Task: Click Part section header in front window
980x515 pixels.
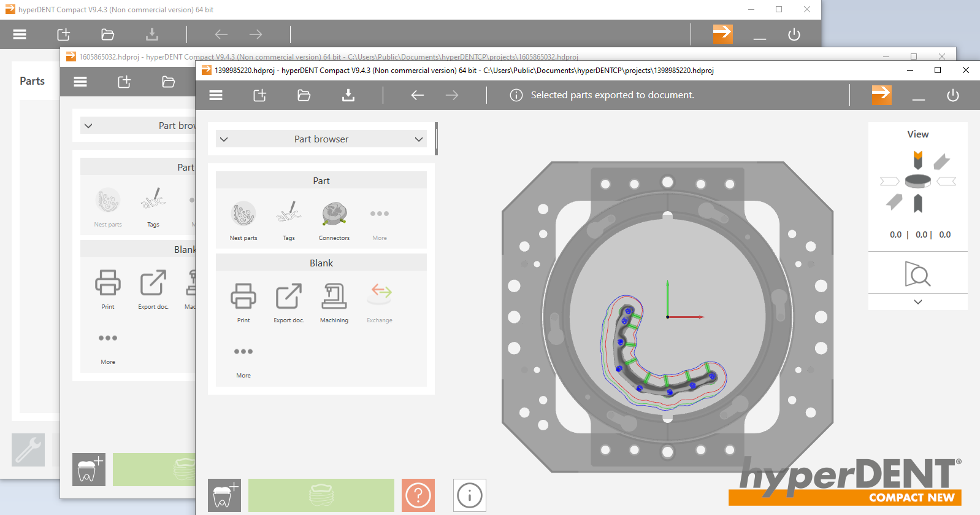Action: pos(321,180)
